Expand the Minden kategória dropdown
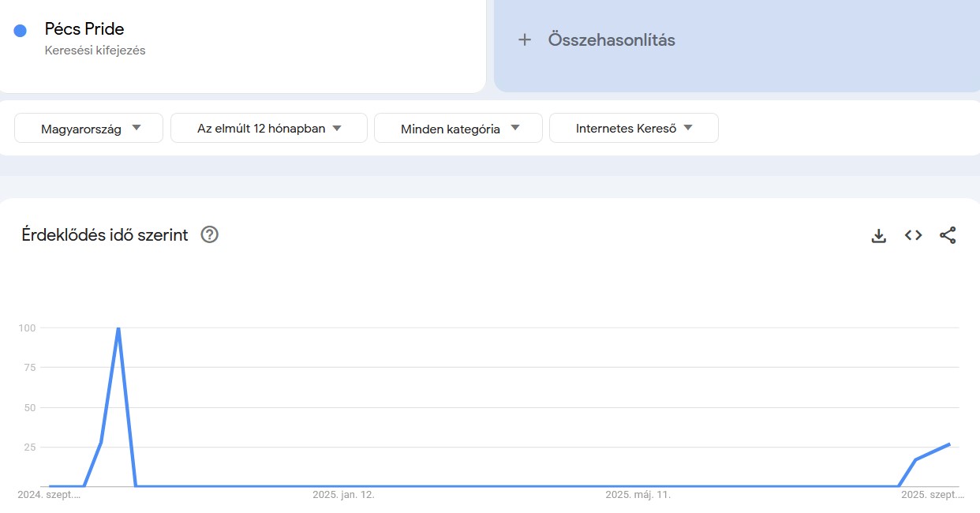 pos(458,127)
